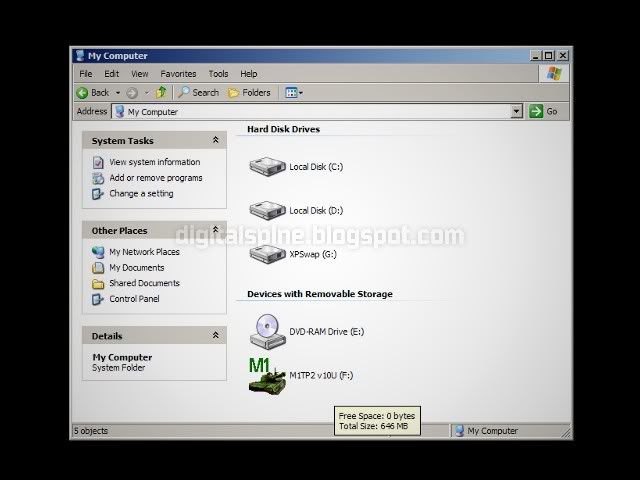Image resolution: width=640 pixels, height=480 pixels.
Task: Collapse the Details panel
Action: (x=216, y=335)
